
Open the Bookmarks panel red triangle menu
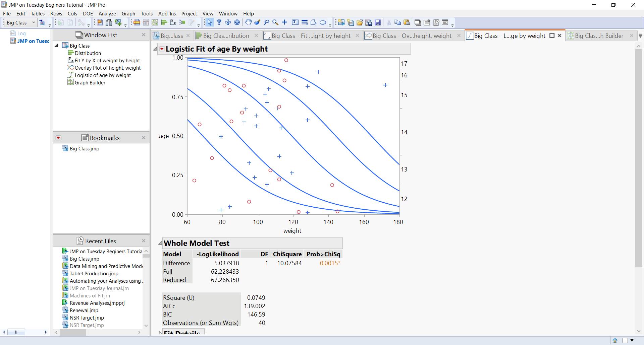[58, 138]
